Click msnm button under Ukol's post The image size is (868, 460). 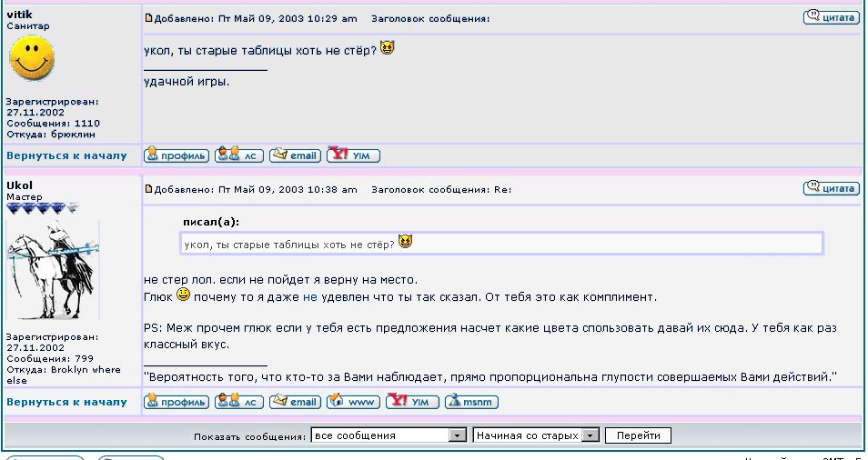471,401
